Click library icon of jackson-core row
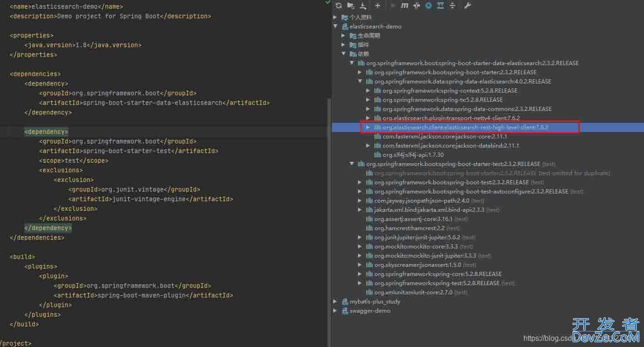Image resolution: width=644 pixels, height=347 pixels. coord(378,136)
